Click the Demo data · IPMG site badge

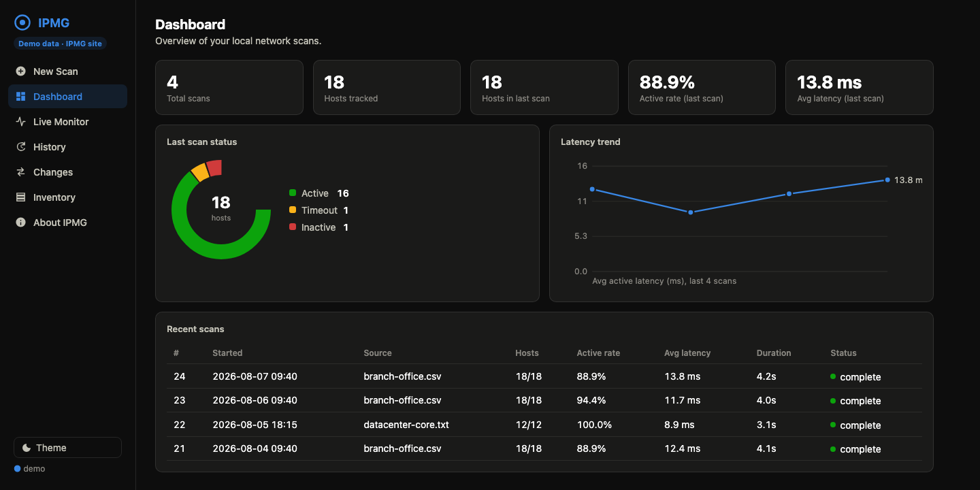click(61, 44)
